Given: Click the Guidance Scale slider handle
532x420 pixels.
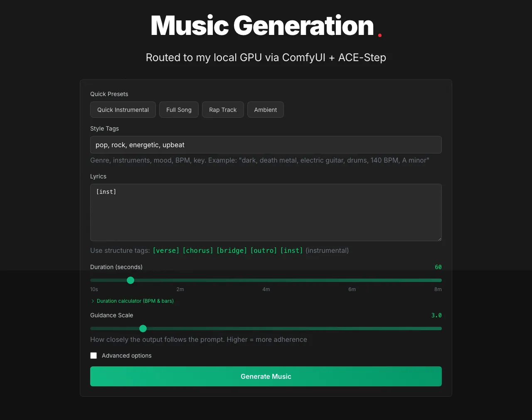Looking at the screenshot, I should pyautogui.click(x=143, y=329).
